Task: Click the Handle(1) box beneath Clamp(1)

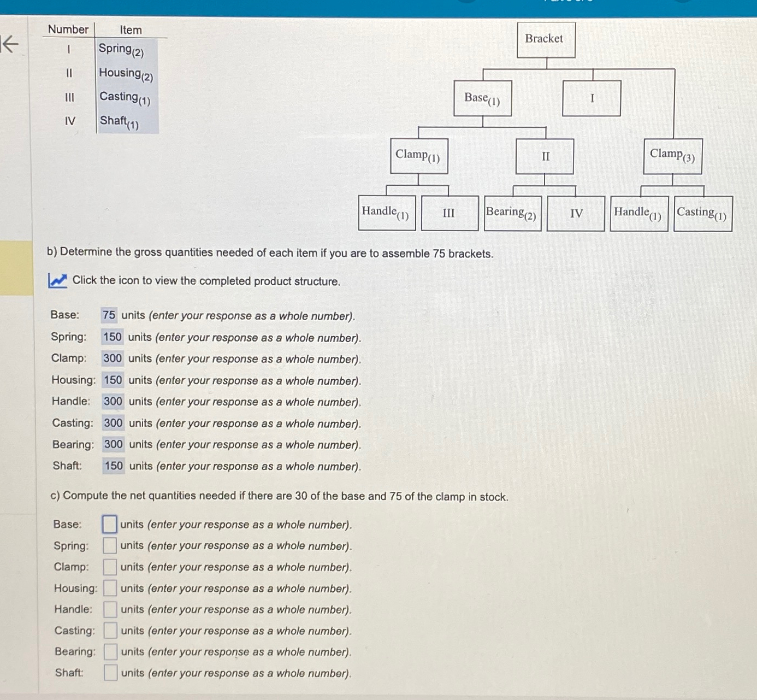Action: [387, 213]
